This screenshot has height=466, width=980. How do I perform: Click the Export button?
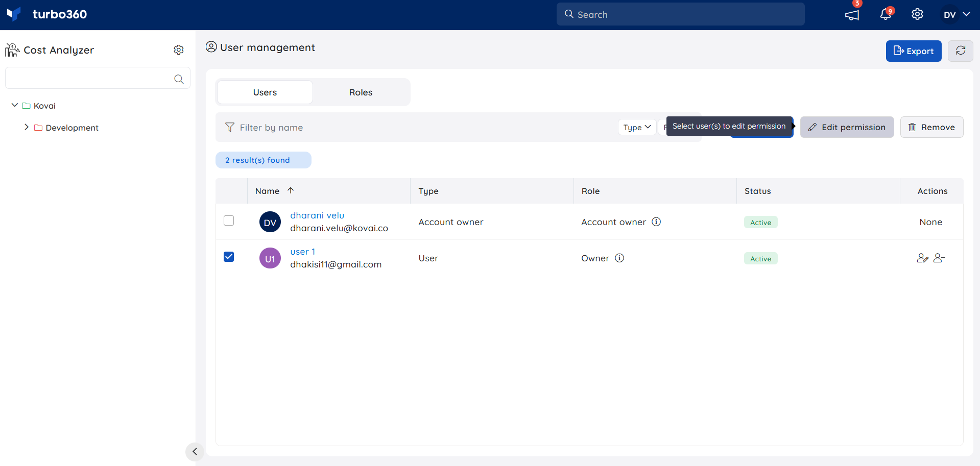[x=914, y=51]
